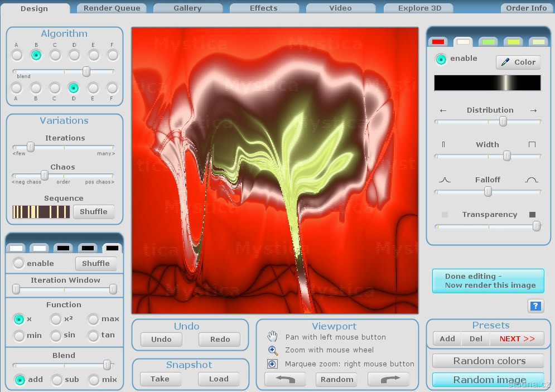Click the Color eyedropper button

(x=518, y=62)
